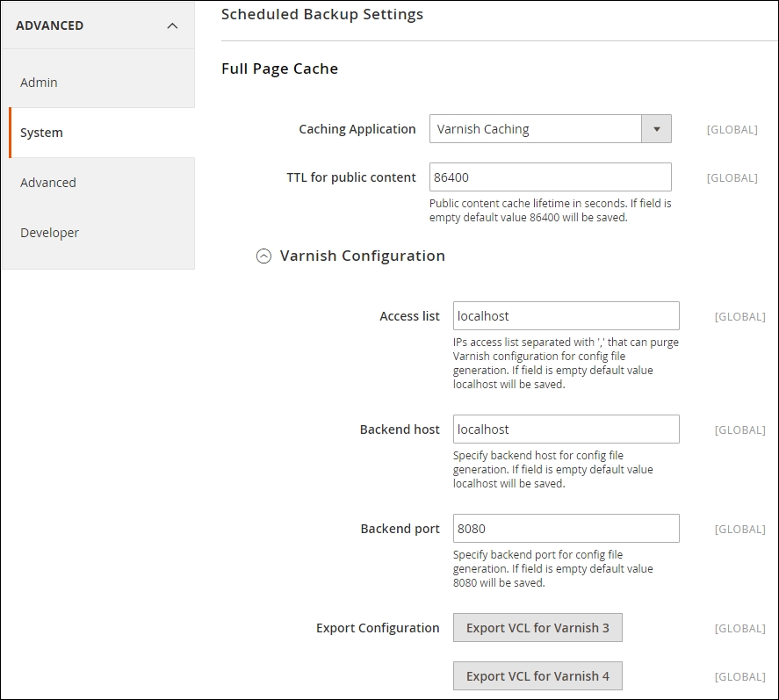Click inside the Access list input
Viewport: 779px width, 700px height.
566,316
